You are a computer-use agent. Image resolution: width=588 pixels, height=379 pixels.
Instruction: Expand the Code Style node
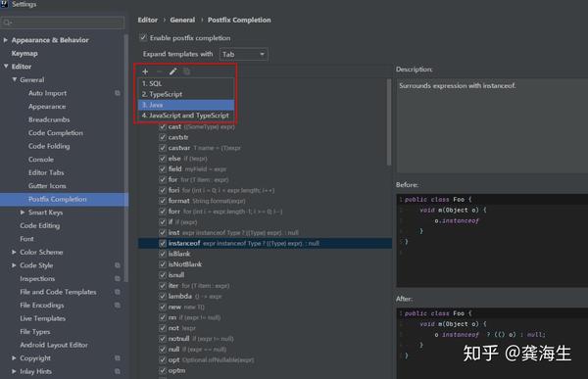(14, 265)
